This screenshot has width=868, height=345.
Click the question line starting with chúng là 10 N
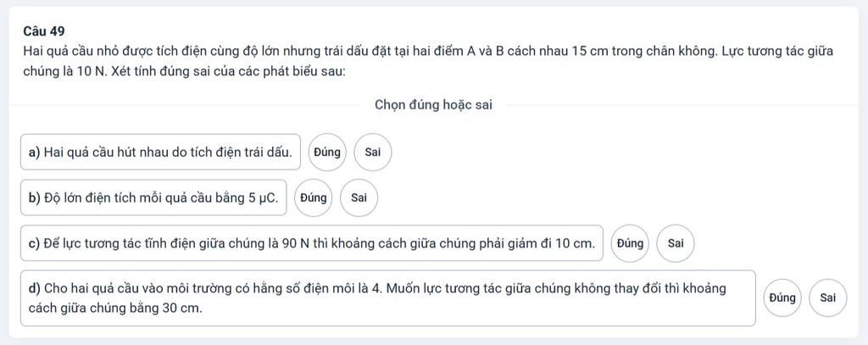pos(184,70)
